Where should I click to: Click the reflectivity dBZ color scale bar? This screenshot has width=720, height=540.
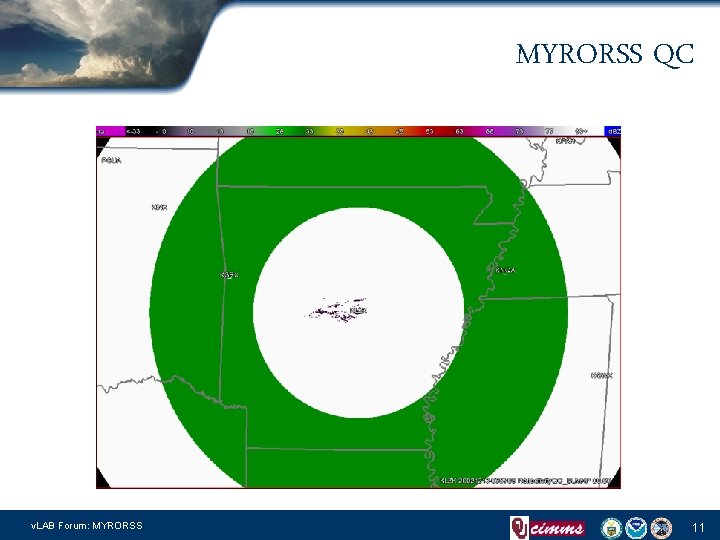(358, 131)
